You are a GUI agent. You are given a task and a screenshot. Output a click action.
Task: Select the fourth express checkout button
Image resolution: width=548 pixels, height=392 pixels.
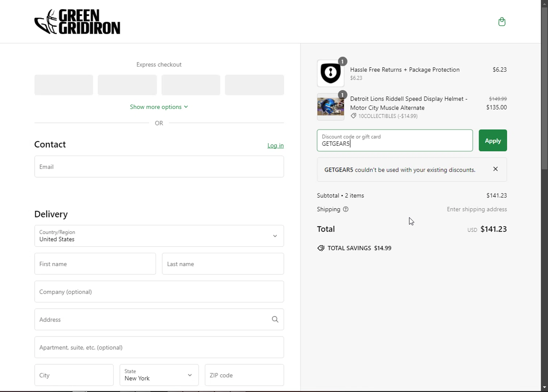(254, 85)
